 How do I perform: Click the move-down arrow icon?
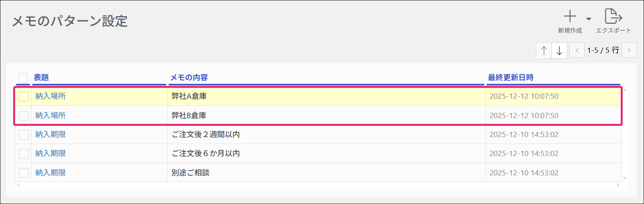tap(559, 51)
